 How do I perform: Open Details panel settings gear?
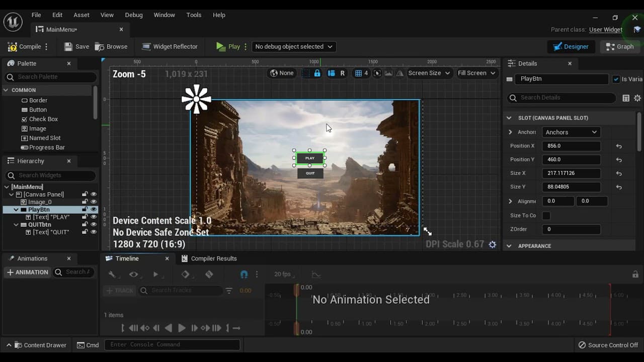[x=637, y=98]
